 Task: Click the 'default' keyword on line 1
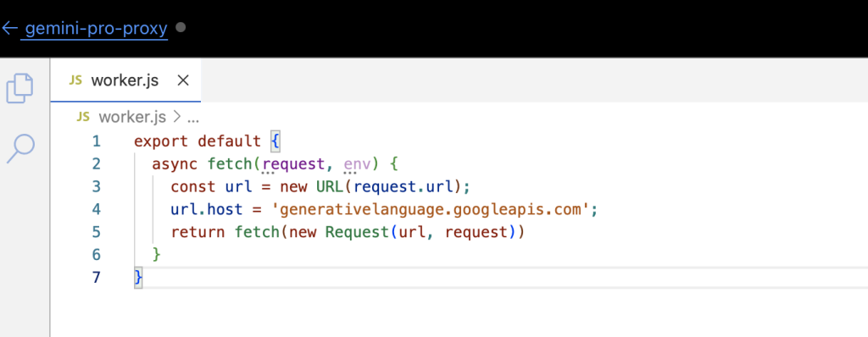coord(230,141)
